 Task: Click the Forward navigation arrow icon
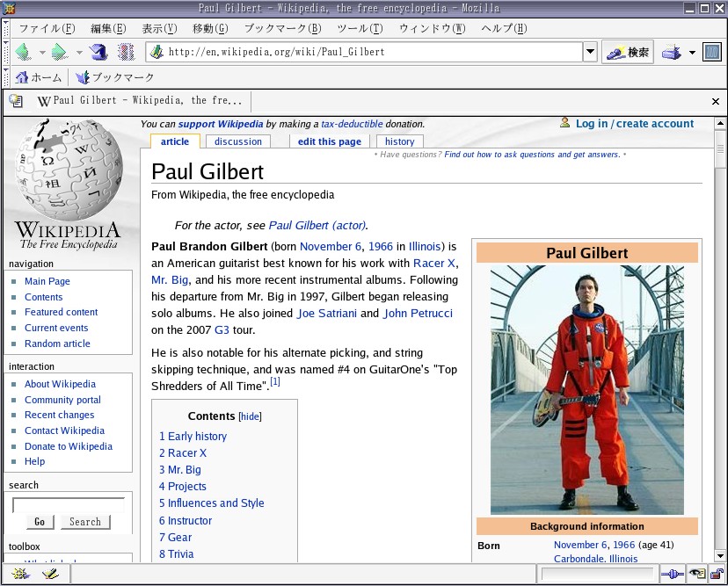point(60,52)
